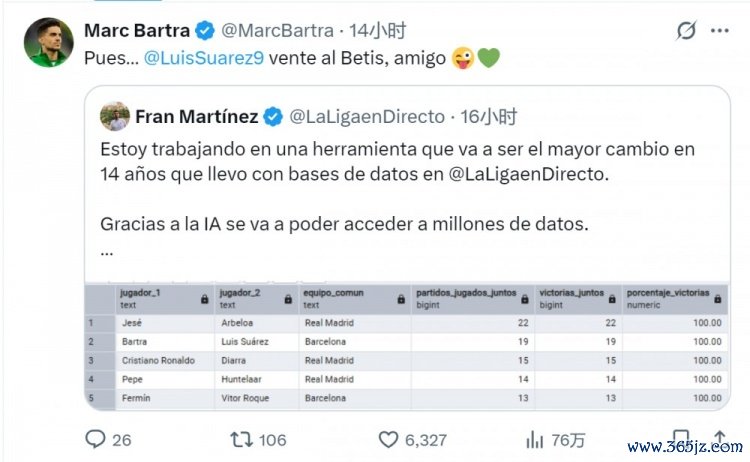Click Fran Martínez's verified badge
Viewport: 750px width, 462px height.
(271, 117)
